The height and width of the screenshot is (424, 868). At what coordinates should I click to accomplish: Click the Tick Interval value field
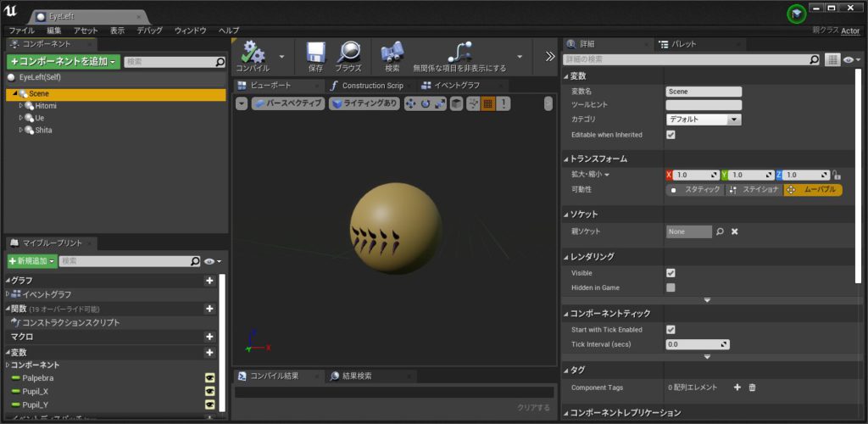click(698, 344)
